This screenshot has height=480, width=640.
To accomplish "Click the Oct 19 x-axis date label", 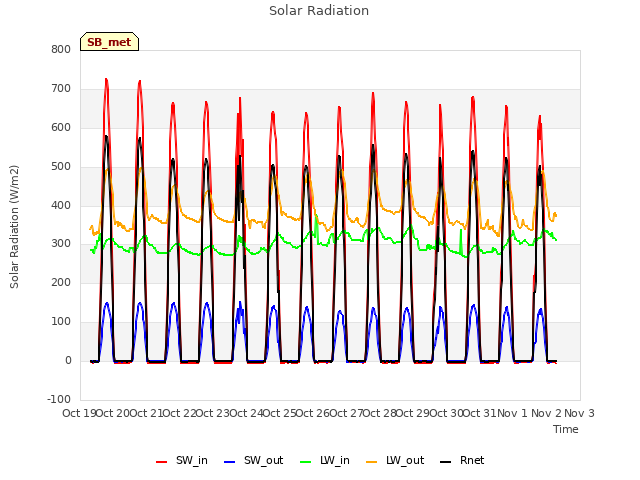I will click(x=79, y=413).
